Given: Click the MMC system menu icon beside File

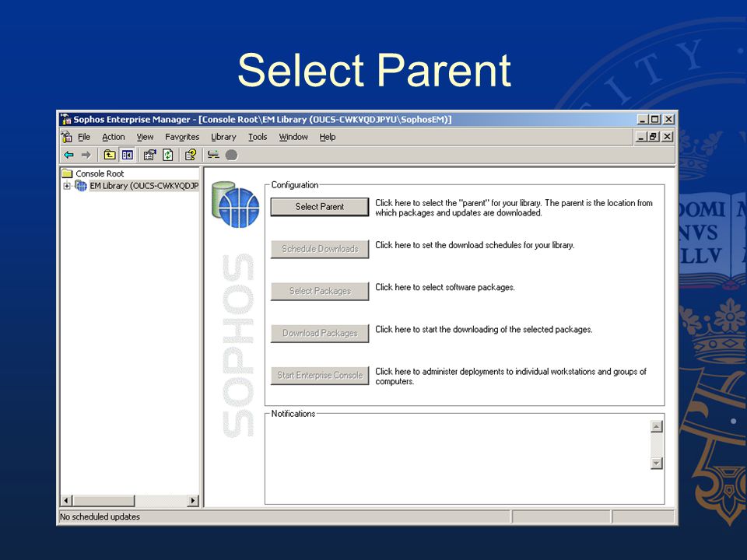Looking at the screenshot, I should (67, 137).
